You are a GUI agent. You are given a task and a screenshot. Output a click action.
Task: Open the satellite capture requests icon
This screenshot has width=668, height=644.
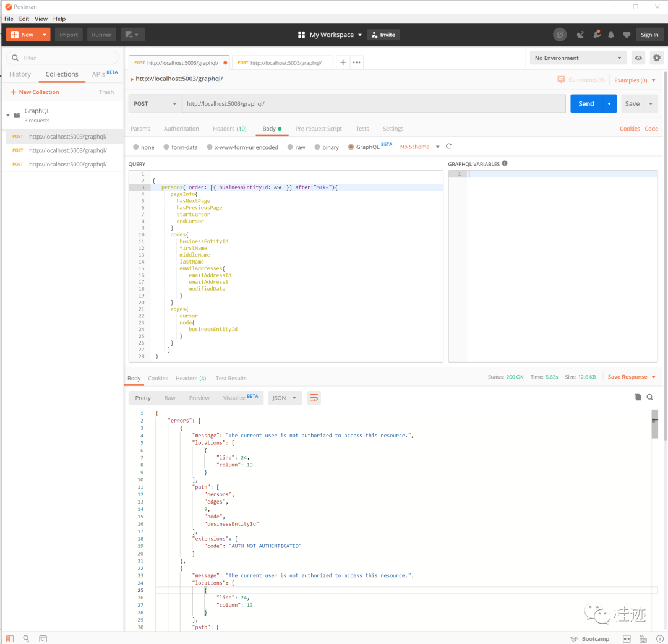click(x=580, y=35)
